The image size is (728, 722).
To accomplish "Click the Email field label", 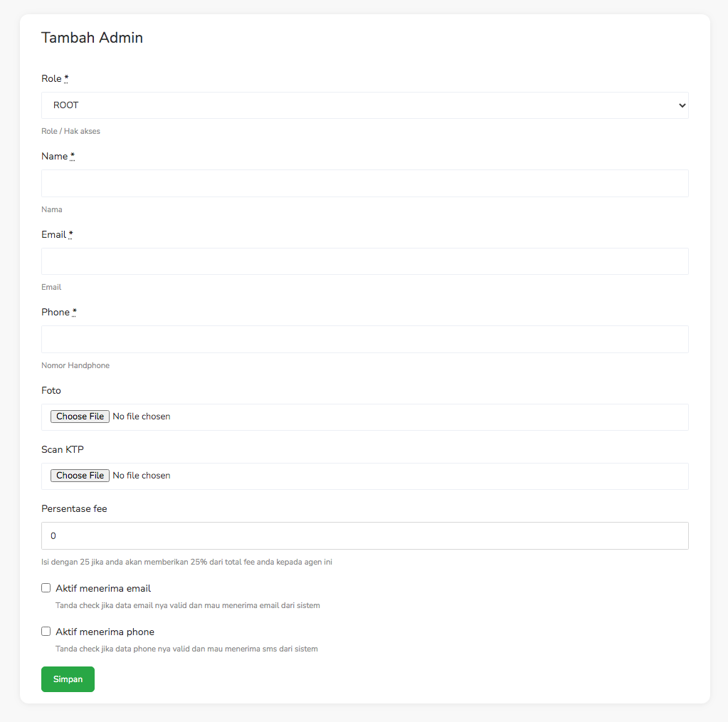I will click(x=54, y=235).
